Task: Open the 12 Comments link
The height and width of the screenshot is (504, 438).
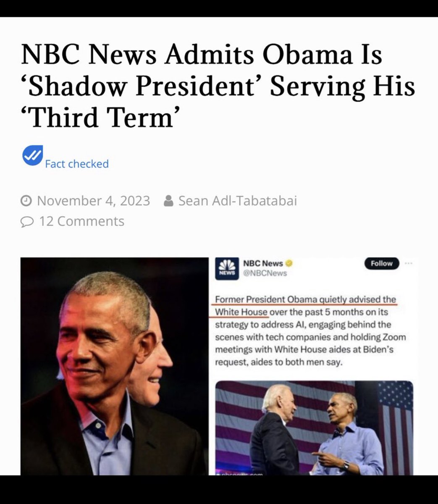Action: (x=82, y=221)
